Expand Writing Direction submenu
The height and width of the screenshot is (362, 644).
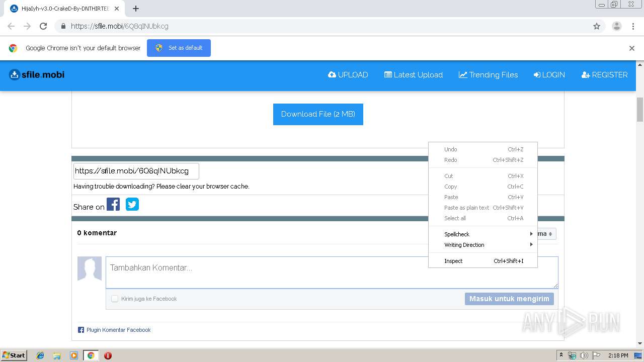tap(483, 245)
